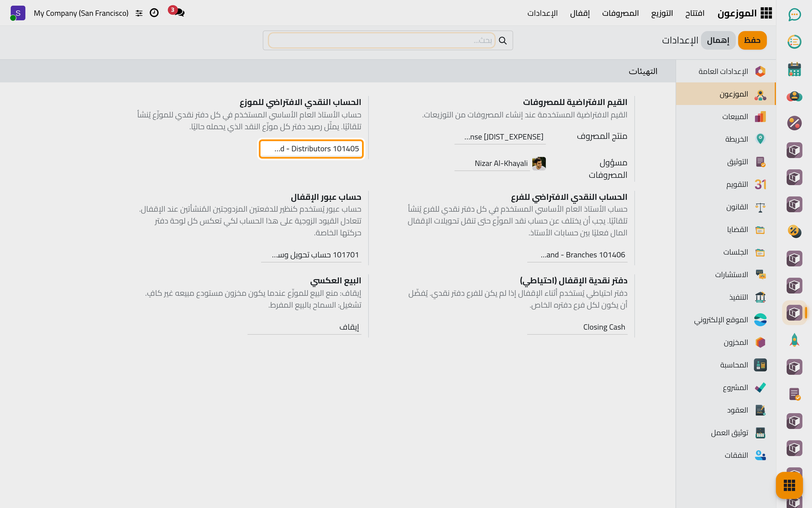The image size is (812, 508).
Task: Open the user avatar S
Action: click(x=18, y=13)
